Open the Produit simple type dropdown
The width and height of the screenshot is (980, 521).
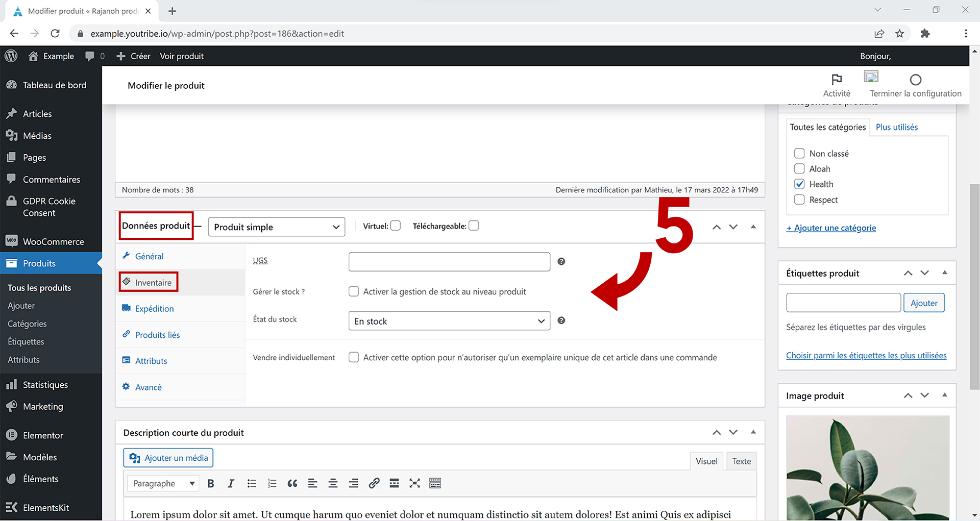pos(276,227)
